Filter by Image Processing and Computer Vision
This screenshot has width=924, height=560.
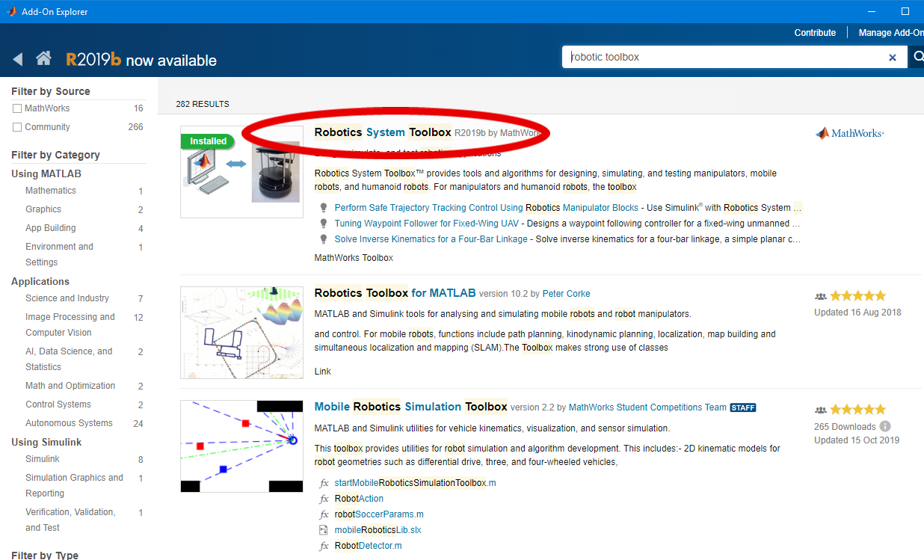click(x=70, y=324)
